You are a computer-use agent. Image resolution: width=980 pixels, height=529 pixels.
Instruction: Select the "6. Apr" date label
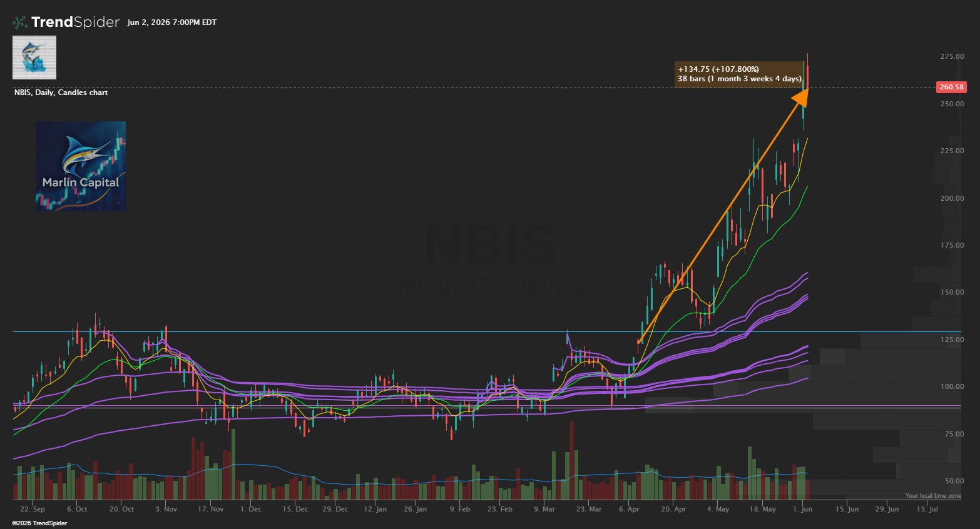pos(629,509)
